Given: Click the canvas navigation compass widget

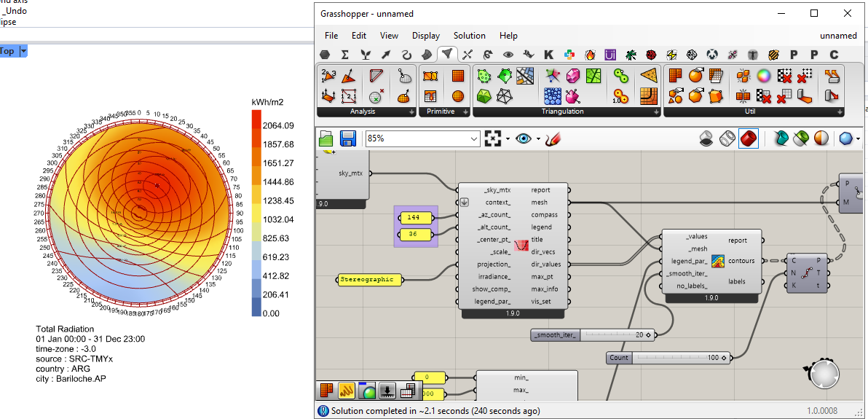Looking at the screenshot, I should (824, 374).
